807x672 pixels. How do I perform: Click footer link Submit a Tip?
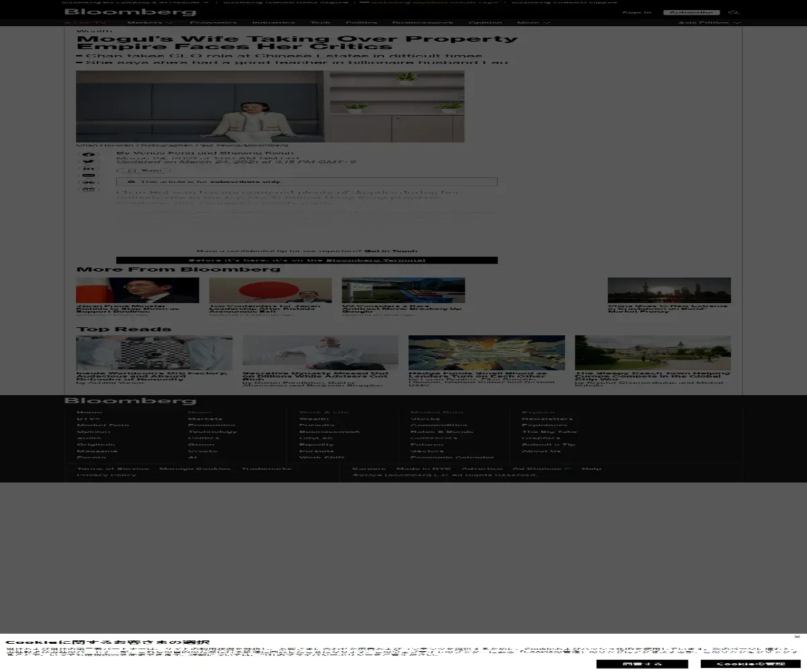tap(548, 444)
